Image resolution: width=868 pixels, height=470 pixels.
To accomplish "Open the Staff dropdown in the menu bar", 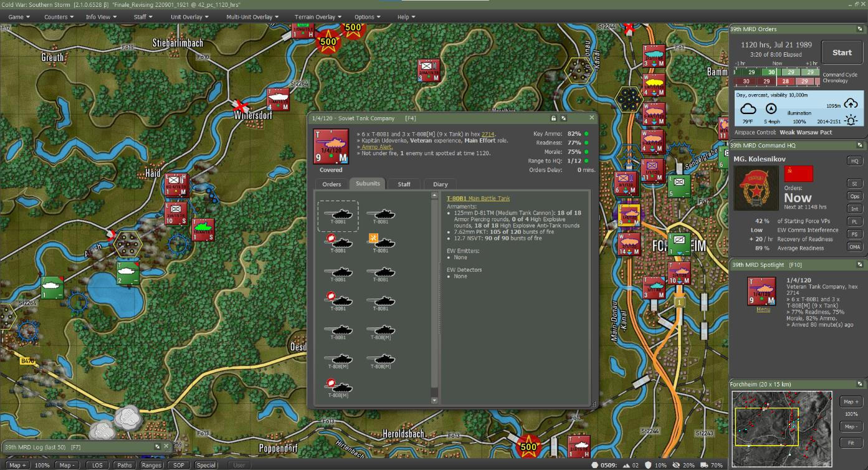I will (142, 17).
